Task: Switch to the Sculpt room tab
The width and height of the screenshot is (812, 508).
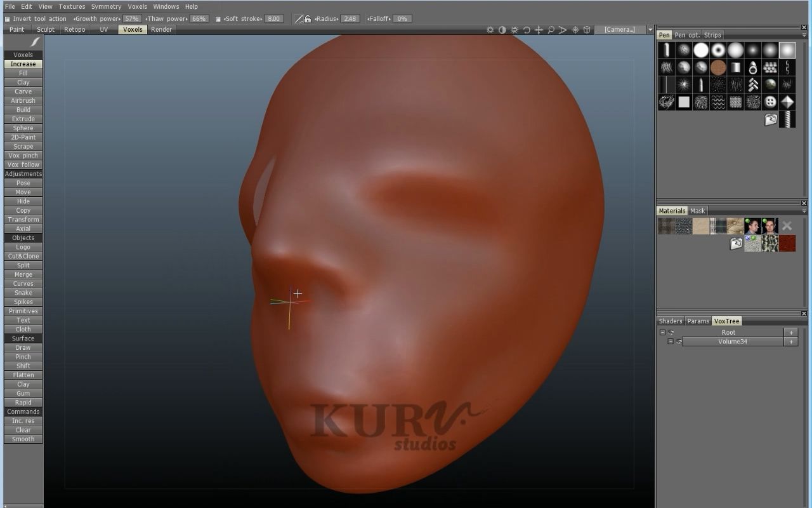Action: click(x=46, y=30)
